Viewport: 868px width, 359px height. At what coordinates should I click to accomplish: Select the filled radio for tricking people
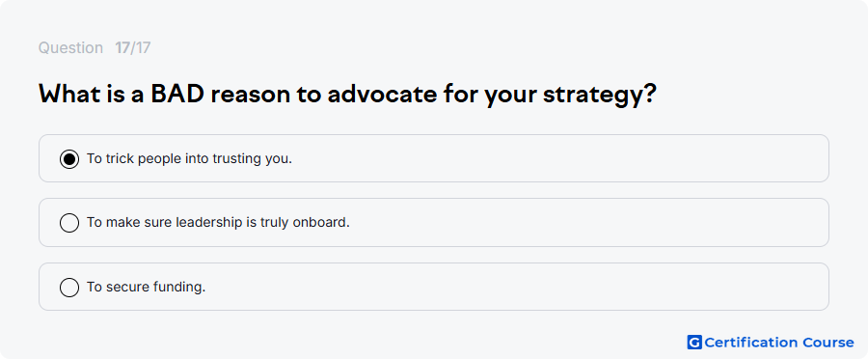pos(69,159)
